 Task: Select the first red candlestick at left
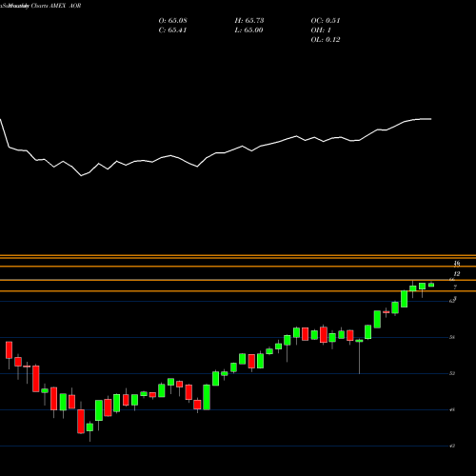coord(9,350)
